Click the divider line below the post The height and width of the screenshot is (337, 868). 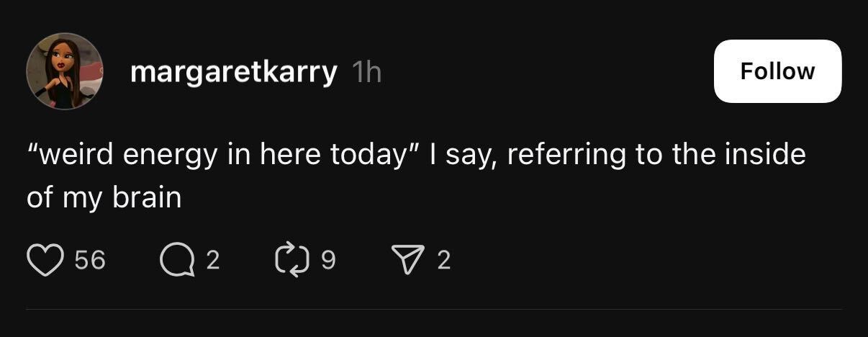pos(434,310)
